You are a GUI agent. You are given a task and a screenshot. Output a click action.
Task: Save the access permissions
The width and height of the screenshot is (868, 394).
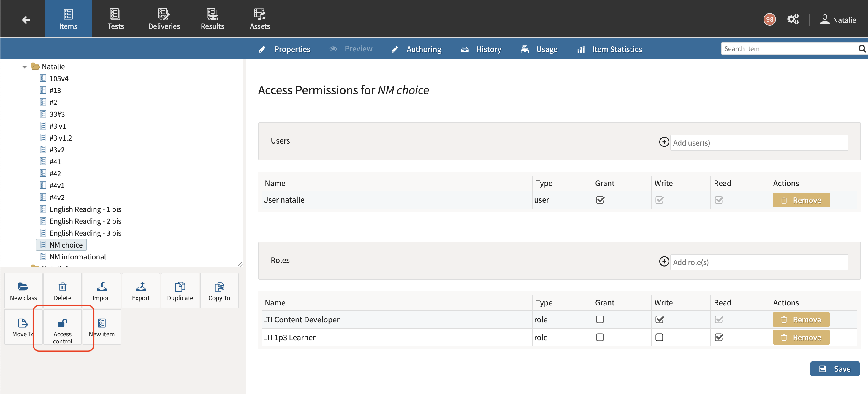tap(835, 369)
